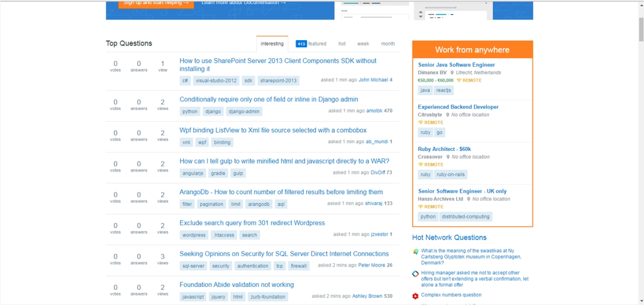Viewport: 644px width, 305px height.
Task: Open the Senior Java Software Engineer job listing
Action: (x=456, y=65)
